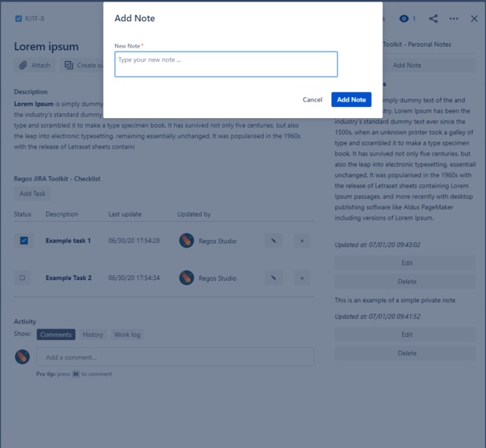The height and width of the screenshot is (448, 486).
Task: Click the Add a comment field
Action: pyautogui.click(x=175, y=357)
